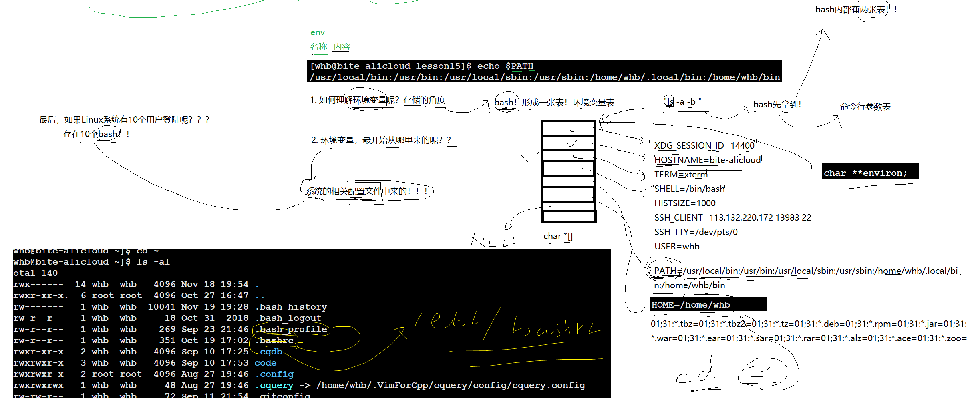Screen dimensions: 980x398
Task: Select the line starting "01;31:*.tbz=01;31"
Action: point(809,324)
